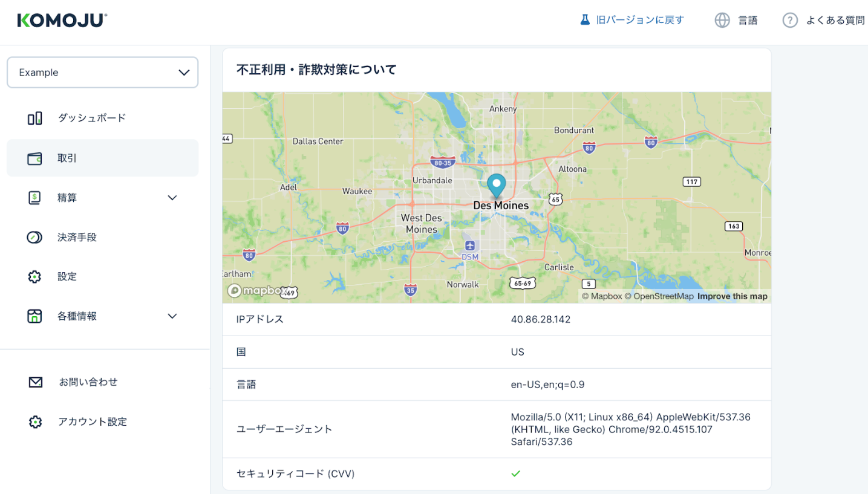The image size is (868, 494).
Task: Open アカウント設定 in the sidebar
Action: click(93, 422)
